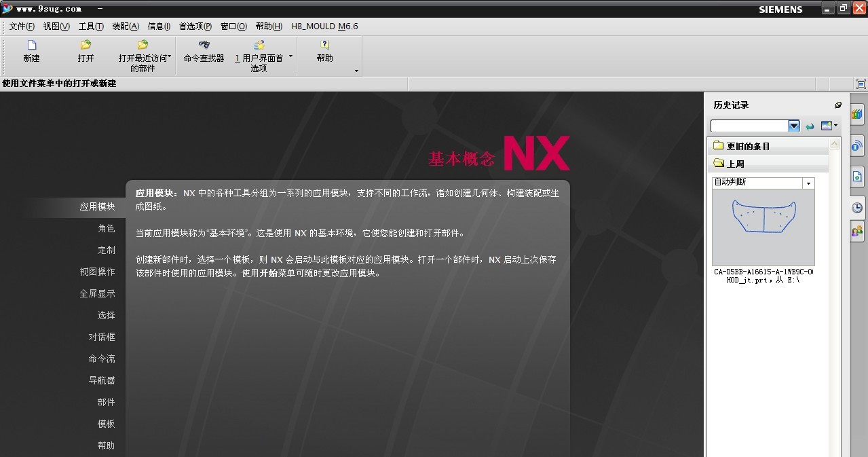This screenshot has height=457, width=868.
Task: Click the 打开 (Open) folder icon
Action: pos(86,45)
